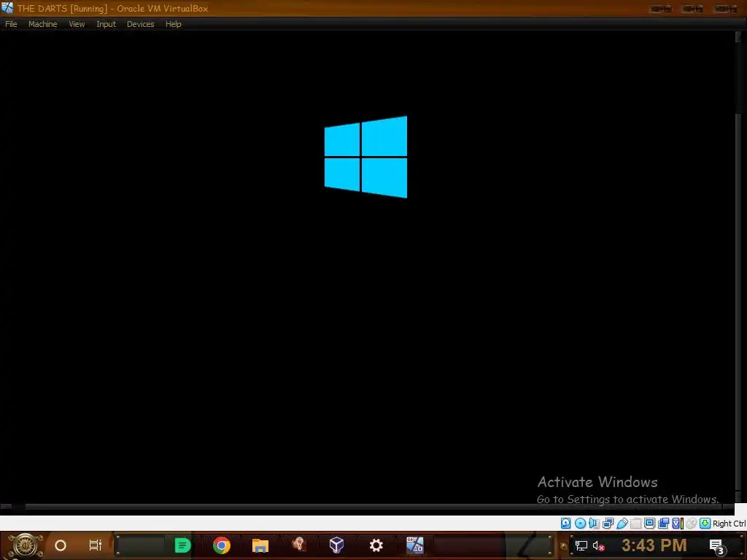
Task: Show hidden tray icons button
Action: click(x=564, y=545)
